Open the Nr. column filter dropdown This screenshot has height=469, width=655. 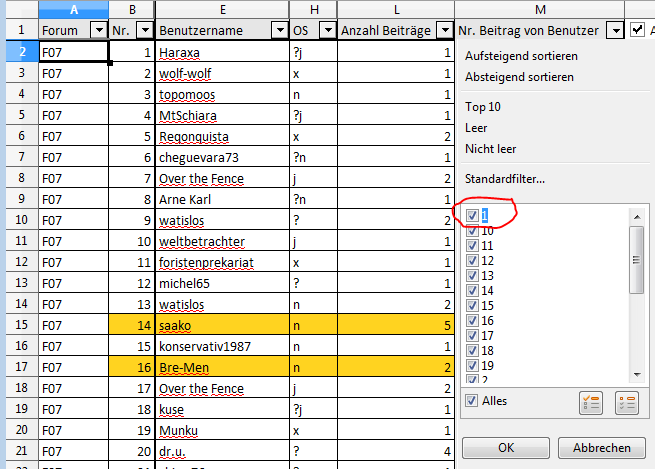pos(144,31)
